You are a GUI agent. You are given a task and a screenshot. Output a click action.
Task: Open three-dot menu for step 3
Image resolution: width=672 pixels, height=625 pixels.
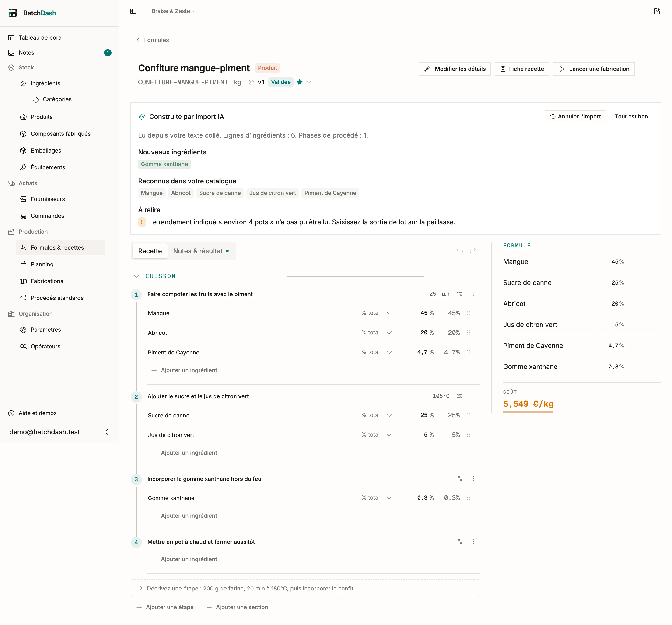[474, 479]
